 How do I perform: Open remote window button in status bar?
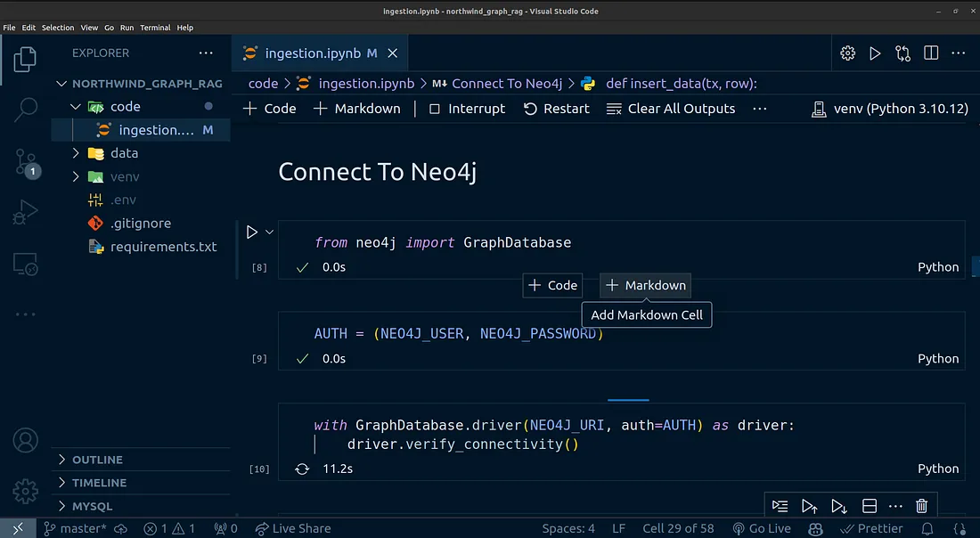(18, 528)
